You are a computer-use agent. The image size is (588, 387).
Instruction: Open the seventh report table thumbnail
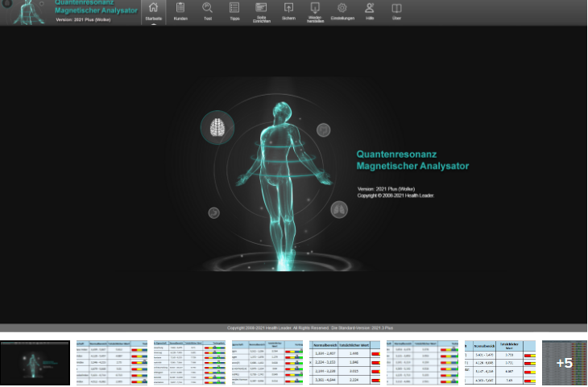[500, 363]
